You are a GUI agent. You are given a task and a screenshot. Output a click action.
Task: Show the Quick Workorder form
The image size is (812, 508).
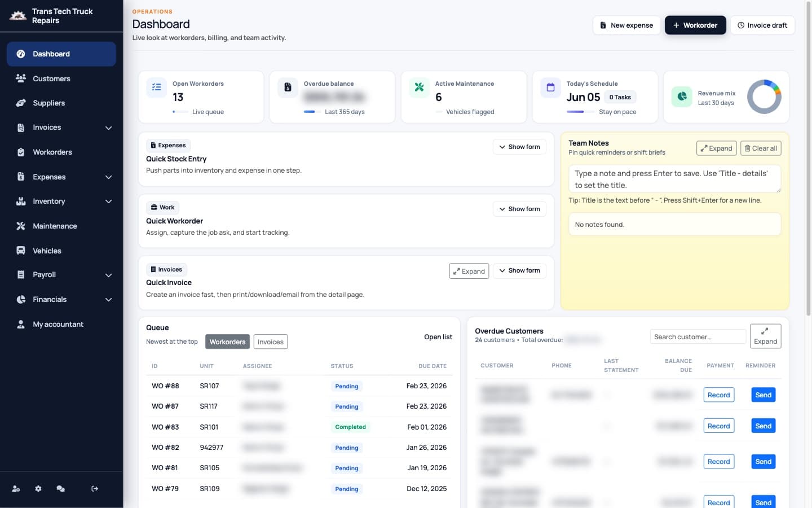pos(519,209)
